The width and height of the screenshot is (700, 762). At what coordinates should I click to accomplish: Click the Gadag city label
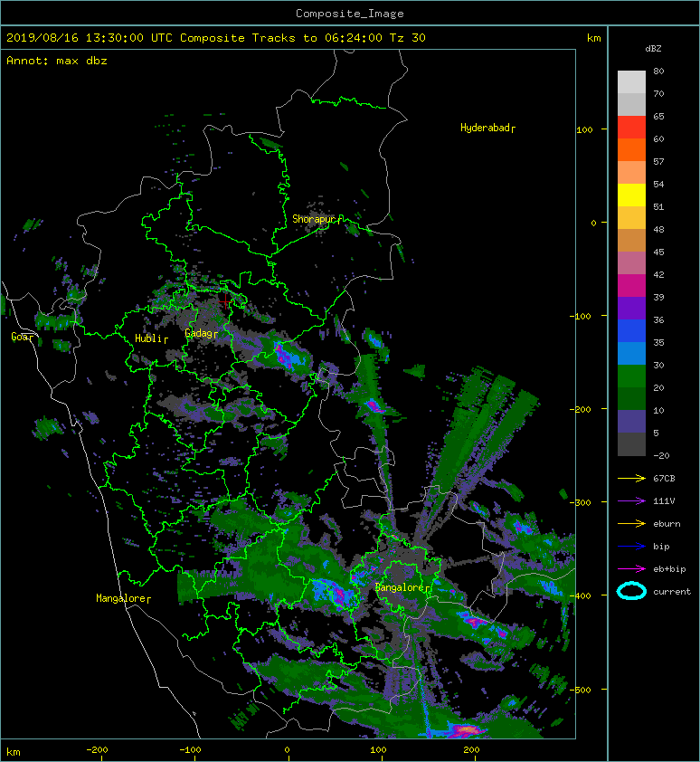(x=201, y=333)
